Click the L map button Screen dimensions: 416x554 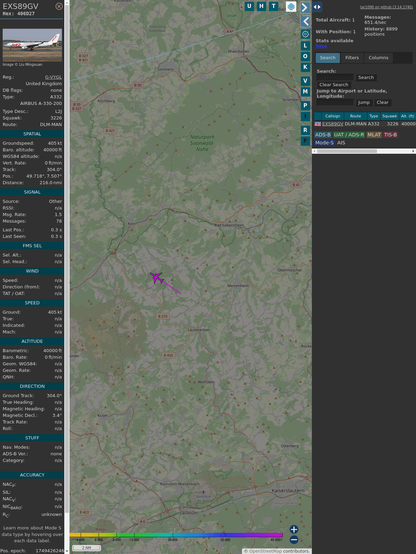(305, 46)
